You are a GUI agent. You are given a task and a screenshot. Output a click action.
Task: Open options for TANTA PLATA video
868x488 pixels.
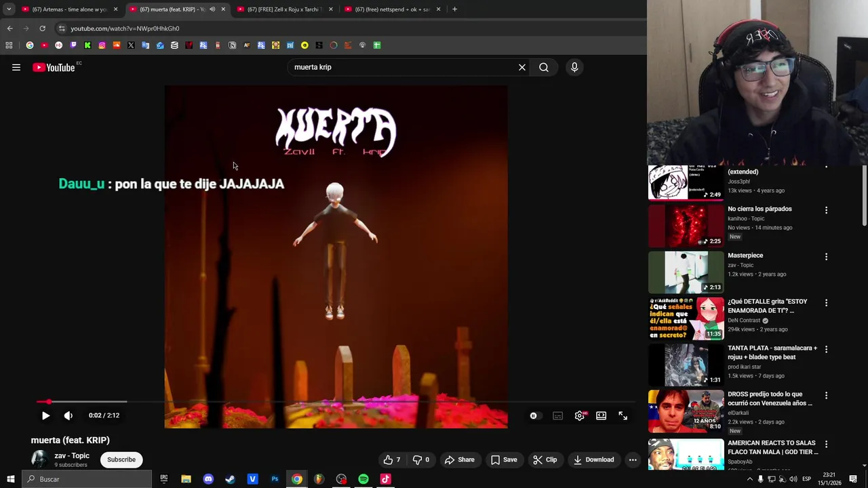coord(826,349)
